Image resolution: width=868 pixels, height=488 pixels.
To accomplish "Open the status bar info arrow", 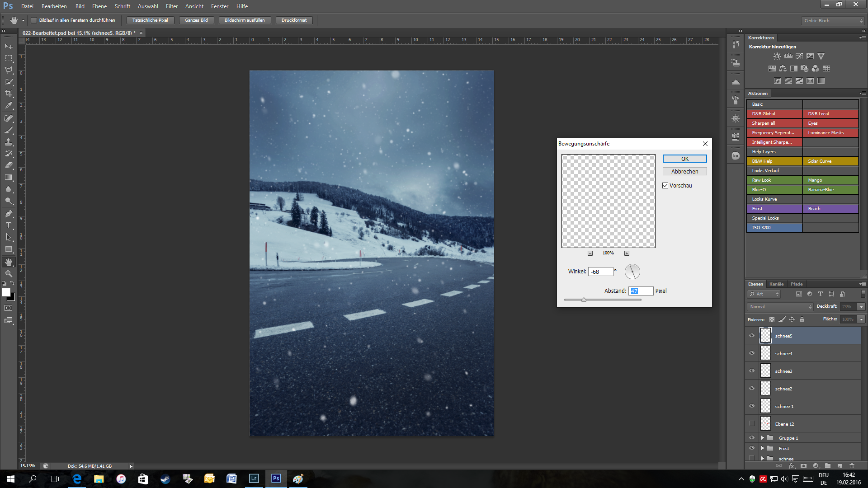I will point(131,466).
